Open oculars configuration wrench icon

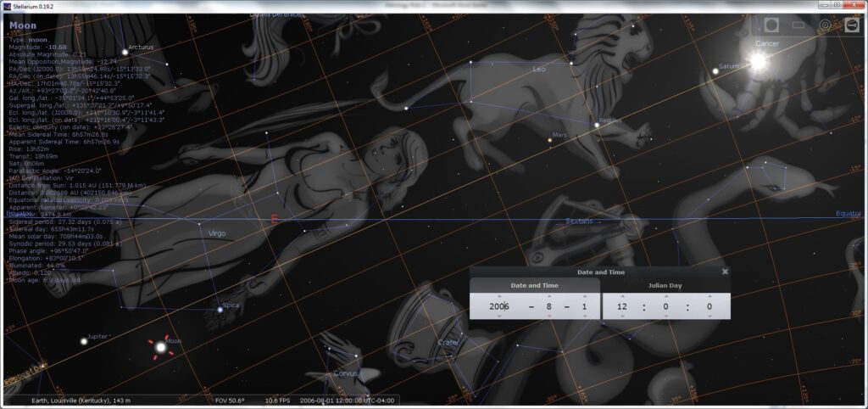(x=852, y=25)
